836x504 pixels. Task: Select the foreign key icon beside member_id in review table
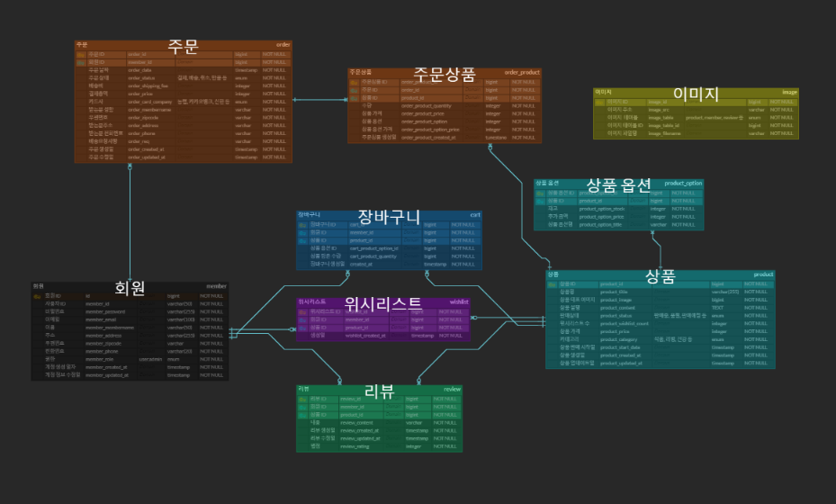pos(303,408)
